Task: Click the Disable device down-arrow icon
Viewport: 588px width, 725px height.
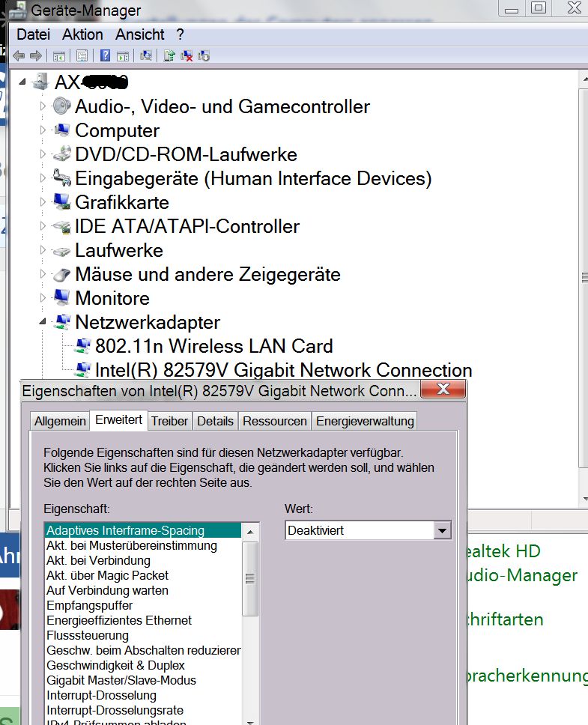Action: click(204, 55)
